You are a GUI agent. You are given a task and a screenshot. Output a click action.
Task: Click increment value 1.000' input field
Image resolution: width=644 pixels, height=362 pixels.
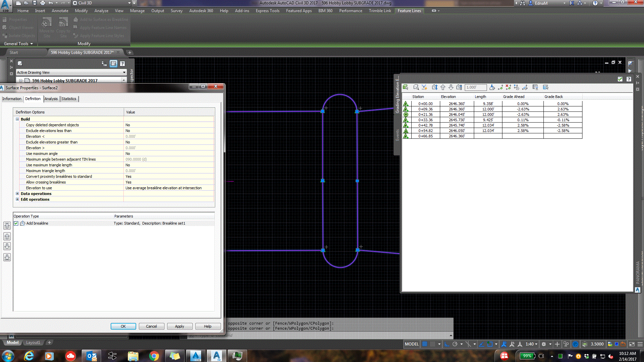click(476, 87)
